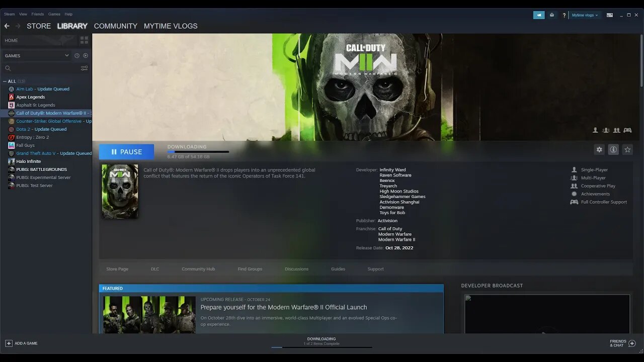Viewport: 644px width, 362px height.
Task: Click the Store Page link
Action: point(117,269)
